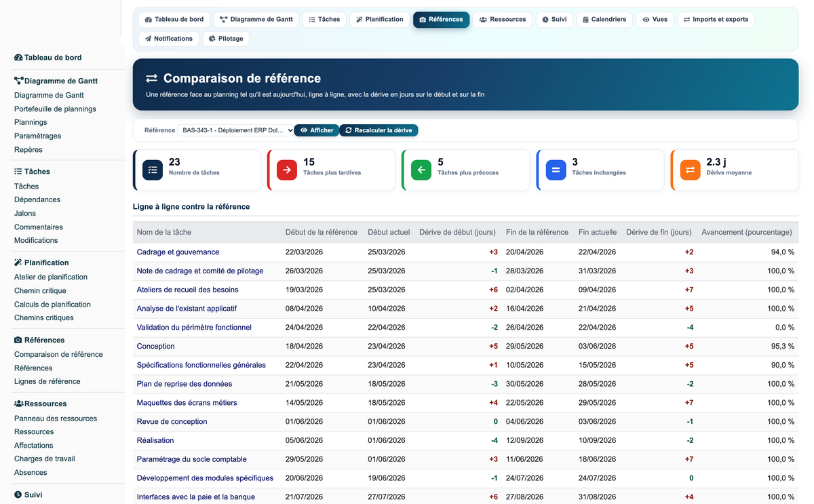The height and width of the screenshot is (504, 814).
Task: Open the Ateliers de recueil des besoins task
Action: pos(187,290)
